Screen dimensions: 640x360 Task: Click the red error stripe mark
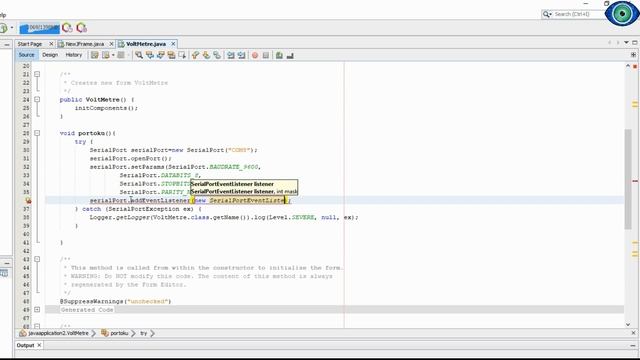(x=635, y=181)
